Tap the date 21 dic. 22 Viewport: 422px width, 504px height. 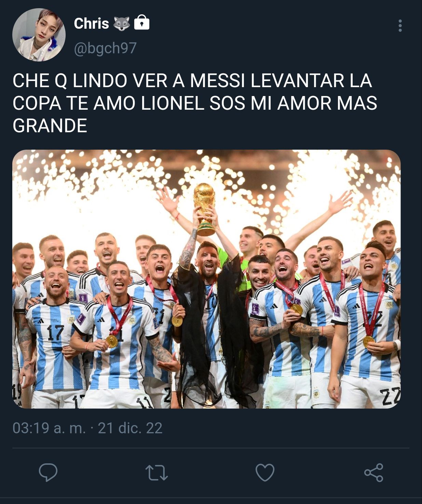pyautogui.click(x=130, y=428)
